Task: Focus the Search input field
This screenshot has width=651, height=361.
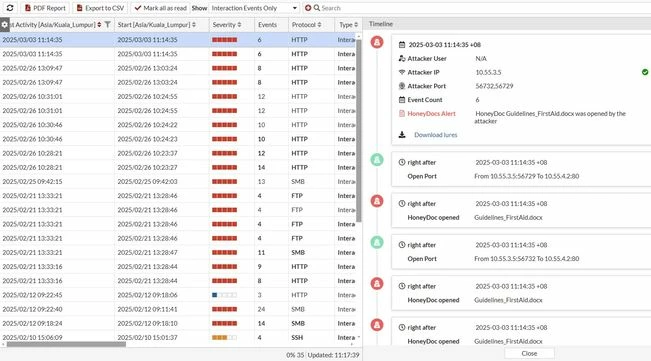Action: (x=482, y=8)
